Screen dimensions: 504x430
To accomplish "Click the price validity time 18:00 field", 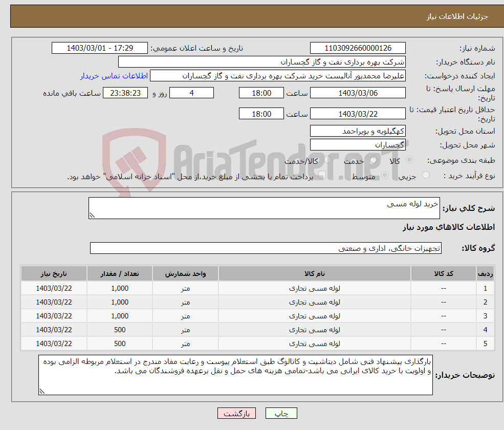I will click(x=261, y=114).
